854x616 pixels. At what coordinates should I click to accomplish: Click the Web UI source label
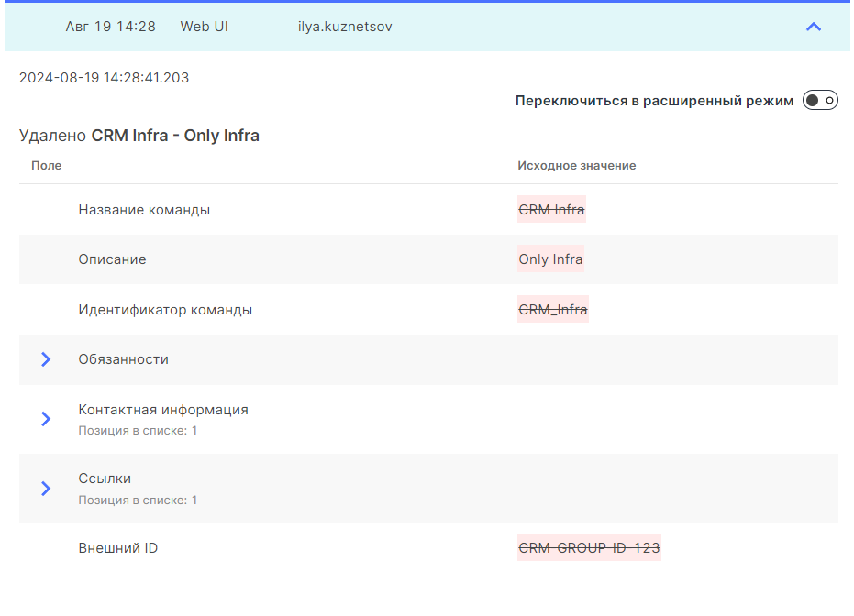[x=204, y=27]
